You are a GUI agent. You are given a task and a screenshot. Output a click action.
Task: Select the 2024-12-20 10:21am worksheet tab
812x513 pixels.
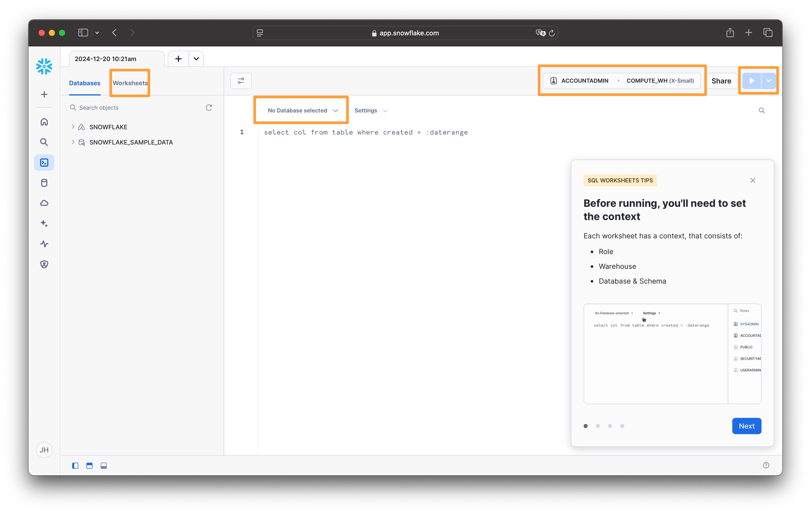105,59
